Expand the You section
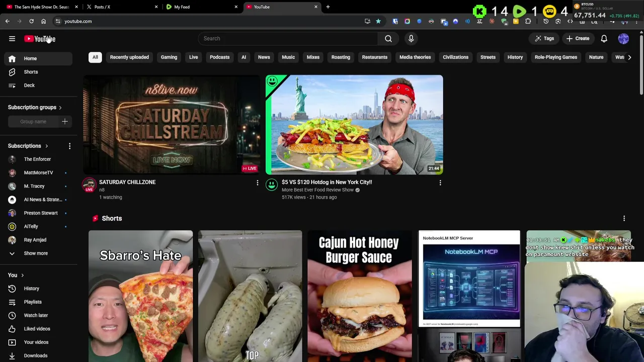644x362 pixels. 16,275
